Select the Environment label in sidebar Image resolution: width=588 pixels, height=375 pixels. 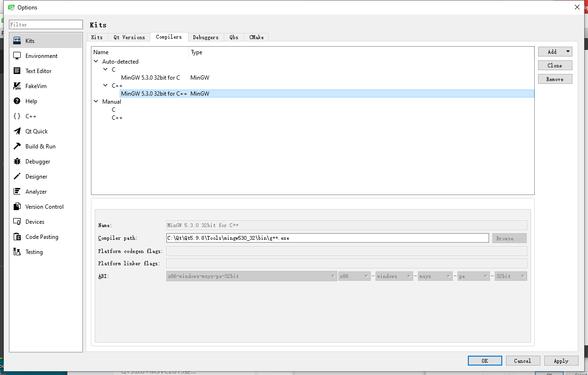pyautogui.click(x=41, y=56)
